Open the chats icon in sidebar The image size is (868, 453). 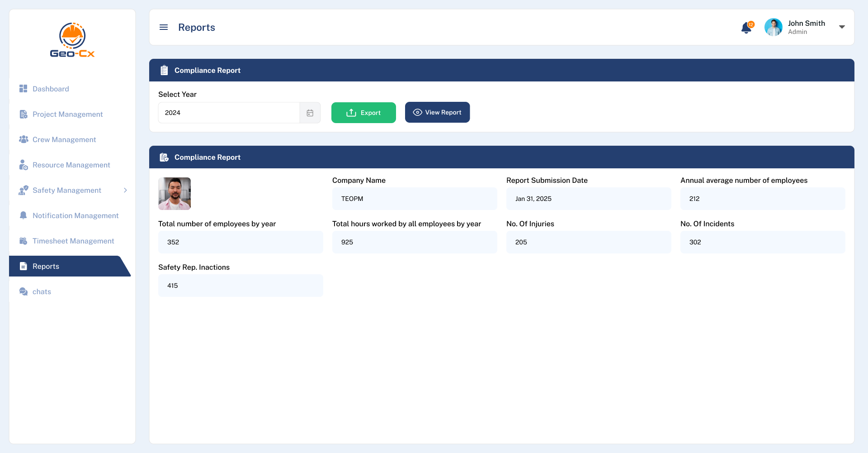click(23, 291)
